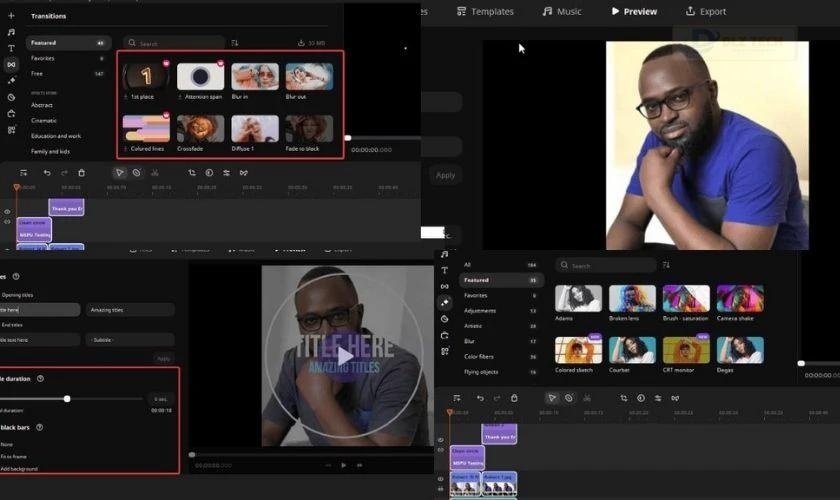This screenshot has height=500, width=840.
Task: Click the large play overlay on the title preview
Action: click(345, 356)
